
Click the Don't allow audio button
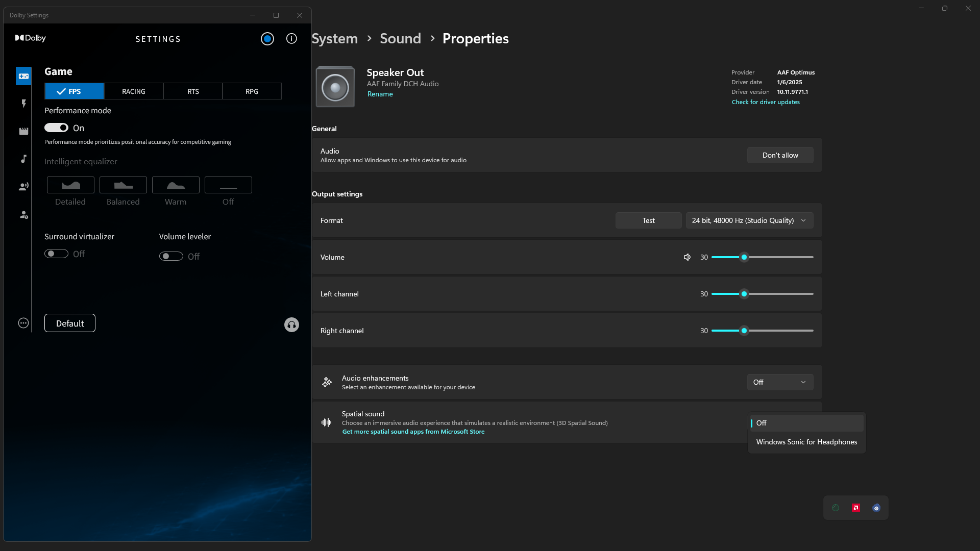(780, 155)
